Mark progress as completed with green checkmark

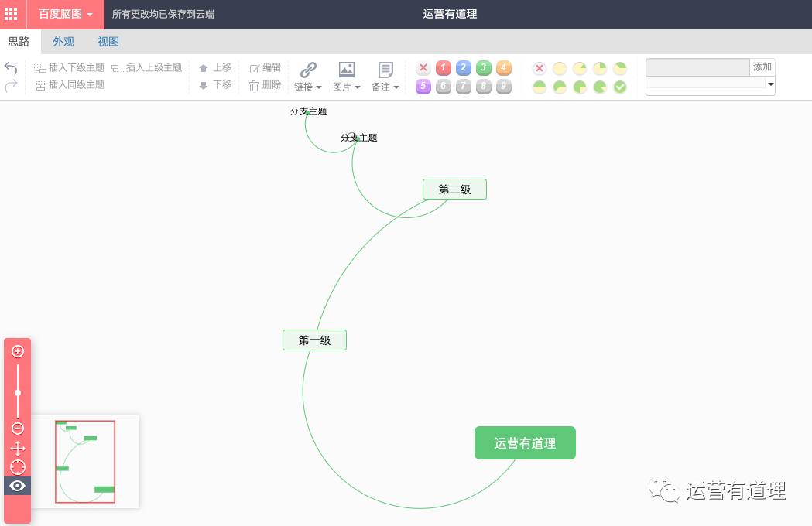click(x=620, y=87)
